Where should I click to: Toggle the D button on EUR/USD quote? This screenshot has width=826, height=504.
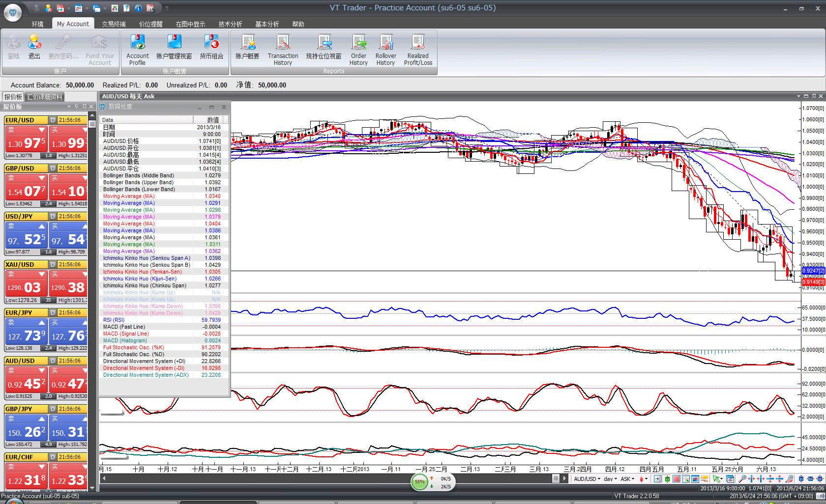coord(53,120)
